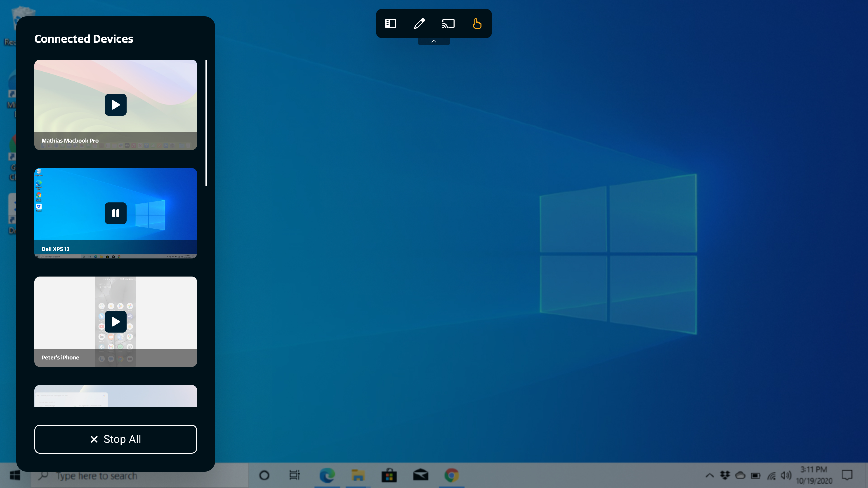Resume streaming on Mathias Macbook Pro
The height and width of the screenshot is (488, 868).
(116, 105)
